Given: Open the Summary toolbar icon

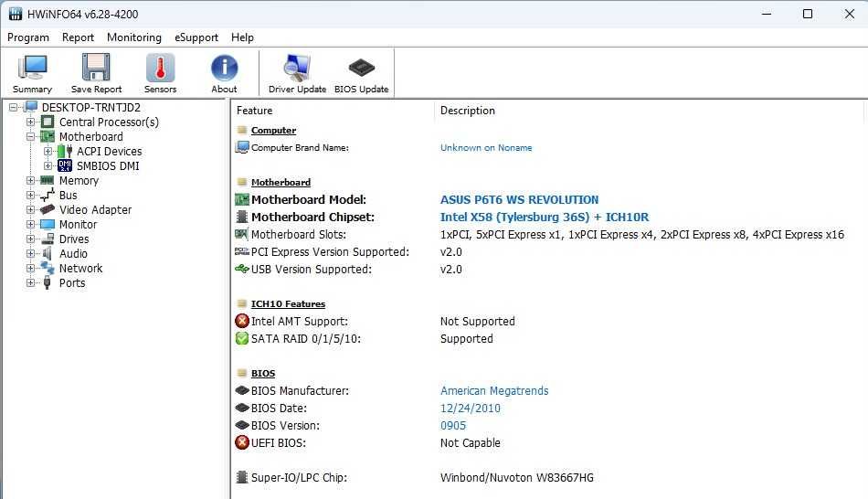Looking at the screenshot, I should click(x=32, y=73).
